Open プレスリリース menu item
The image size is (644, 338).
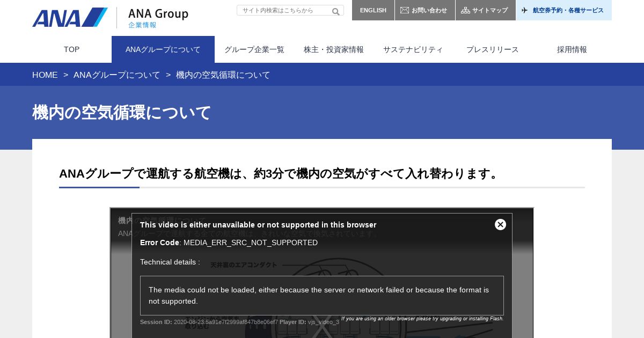click(493, 49)
